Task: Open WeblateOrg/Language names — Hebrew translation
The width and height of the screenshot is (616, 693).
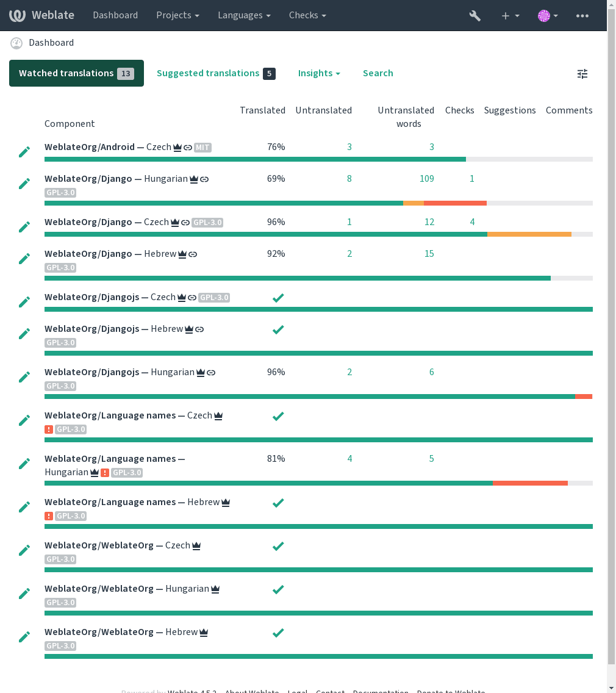Action: coord(132,503)
